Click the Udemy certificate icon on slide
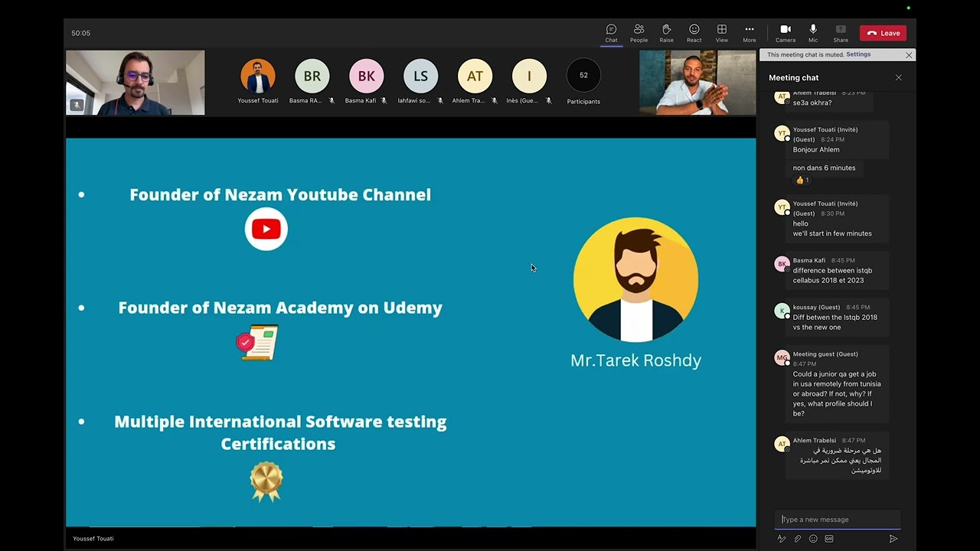Image resolution: width=980 pixels, height=551 pixels. pyautogui.click(x=257, y=342)
